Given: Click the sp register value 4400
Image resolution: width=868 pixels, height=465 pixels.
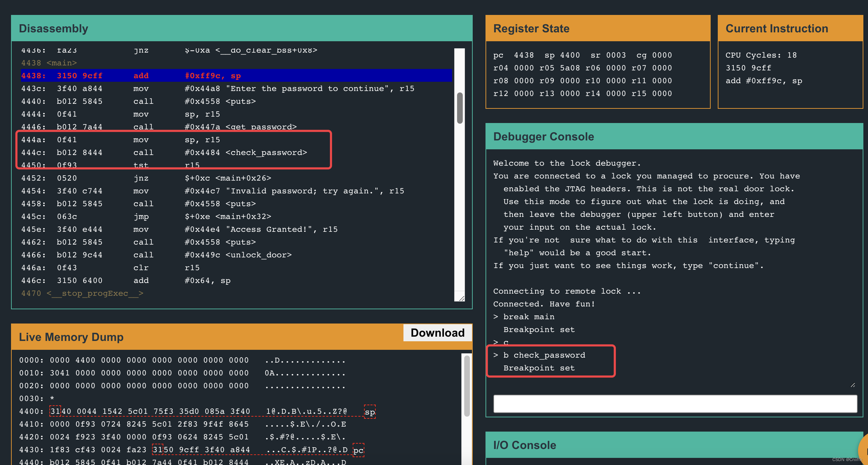Looking at the screenshot, I should tap(570, 55).
